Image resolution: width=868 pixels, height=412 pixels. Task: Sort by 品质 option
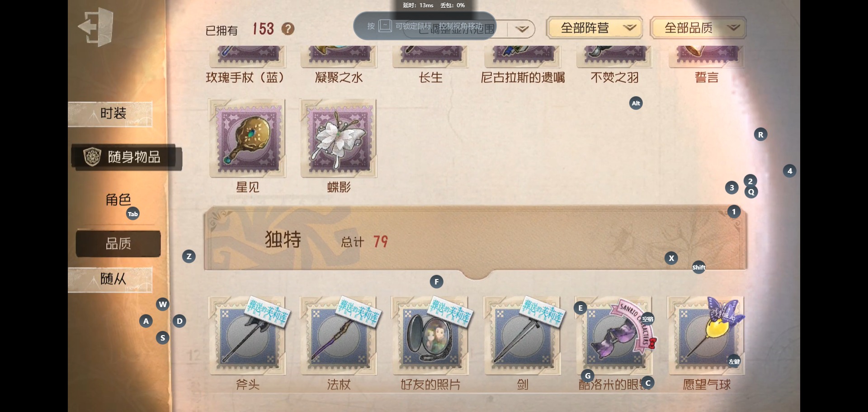click(118, 244)
